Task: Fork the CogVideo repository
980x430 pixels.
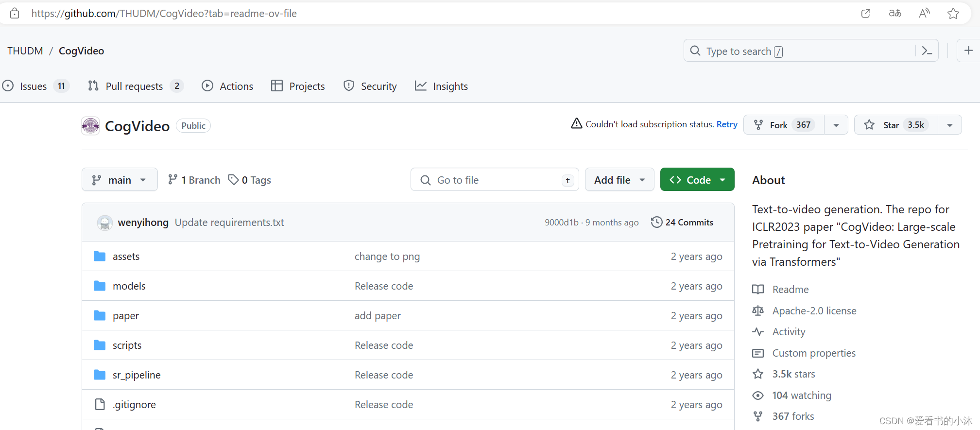Action: [x=784, y=125]
